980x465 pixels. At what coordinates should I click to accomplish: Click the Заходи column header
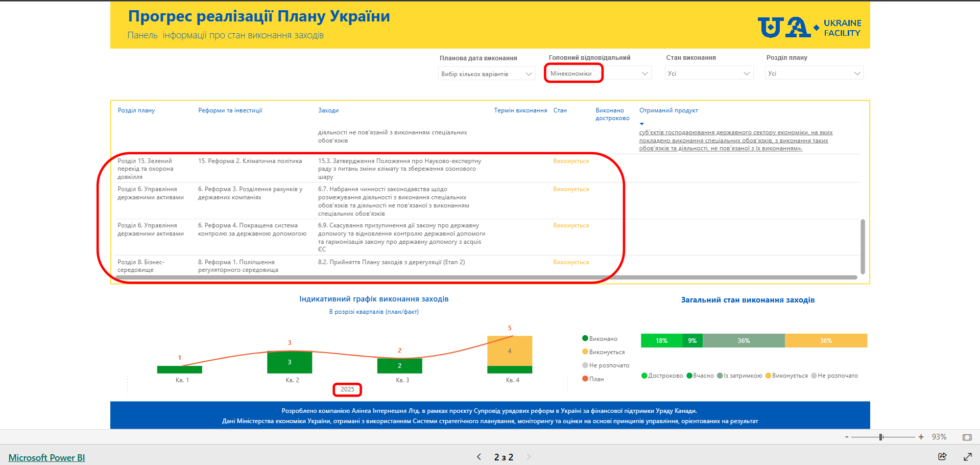pyautogui.click(x=328, y=110)
